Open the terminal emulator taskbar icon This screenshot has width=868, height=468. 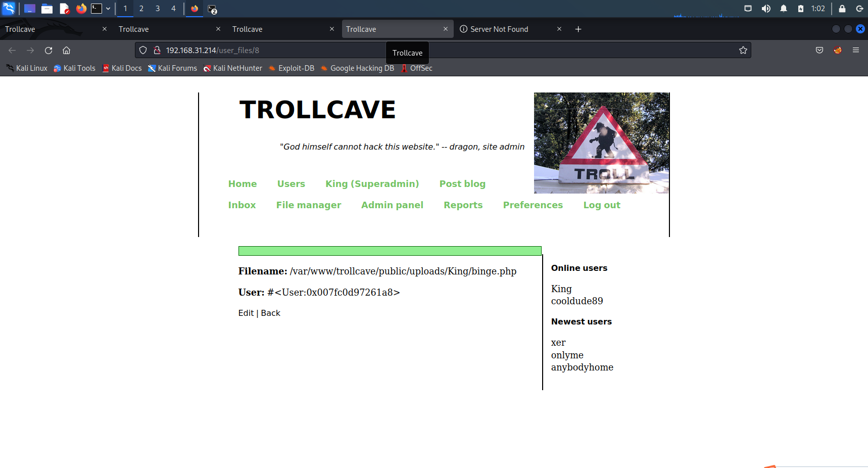tap(97, 8)
